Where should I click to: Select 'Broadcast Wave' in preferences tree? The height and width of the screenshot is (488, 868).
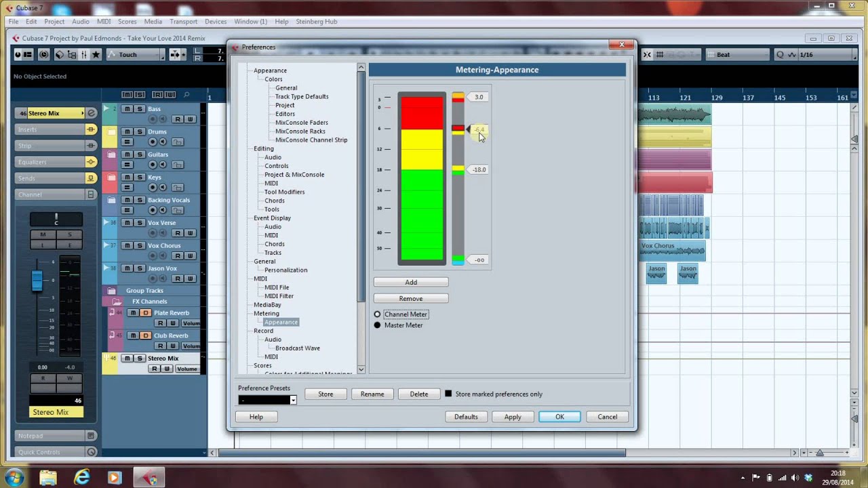(x=298, y=348)
